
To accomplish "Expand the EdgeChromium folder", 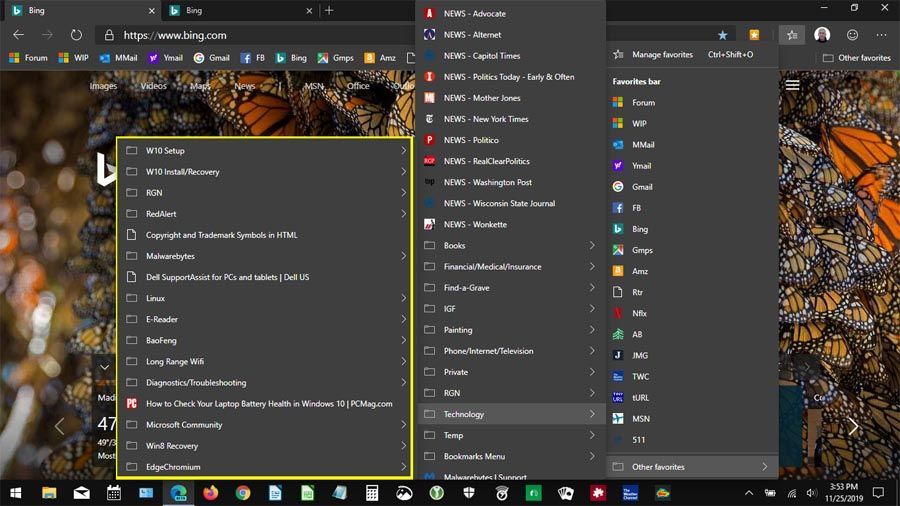I will click(x=265, y=467).
